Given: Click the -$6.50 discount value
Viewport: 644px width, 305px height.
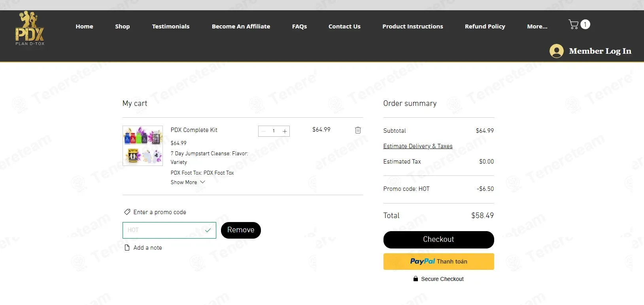Looking at the screenshot, I should click(485, 189).
